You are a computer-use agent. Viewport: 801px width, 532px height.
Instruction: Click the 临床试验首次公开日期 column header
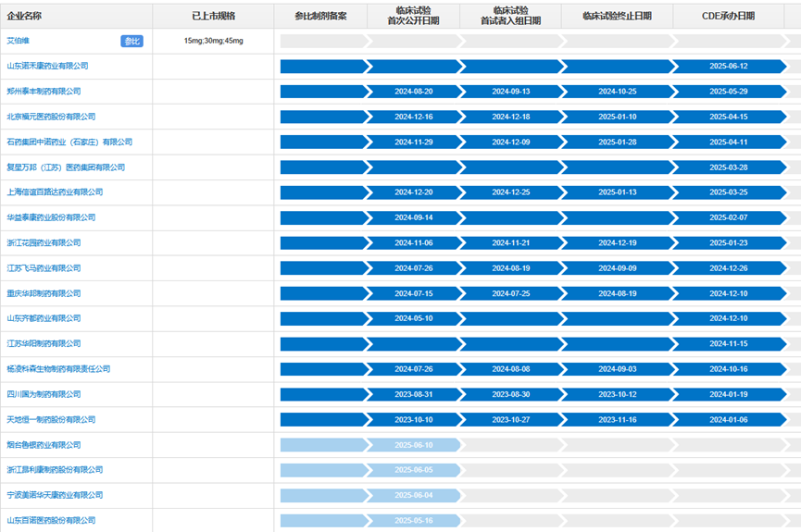click(x=413, y=16)
